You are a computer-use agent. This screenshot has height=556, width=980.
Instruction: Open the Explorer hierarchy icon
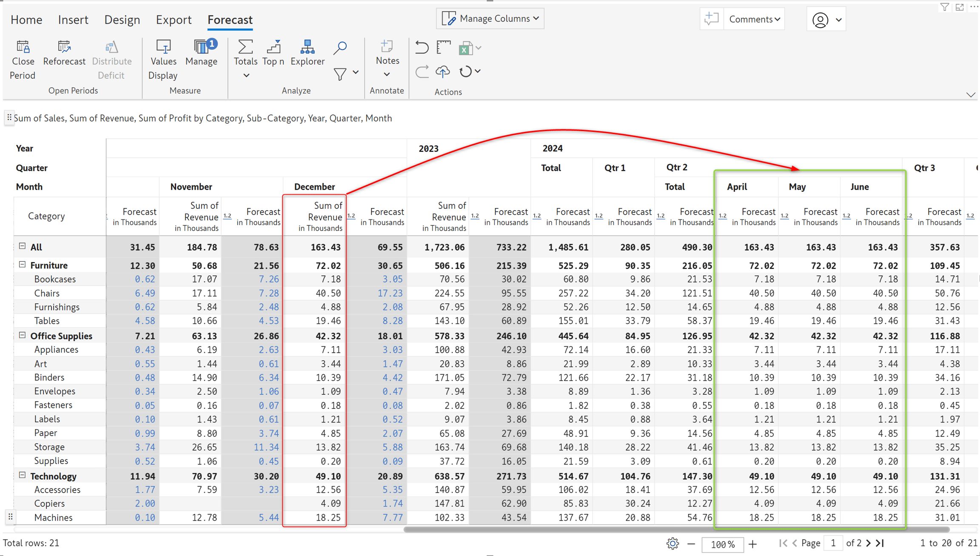pos(307,47)
